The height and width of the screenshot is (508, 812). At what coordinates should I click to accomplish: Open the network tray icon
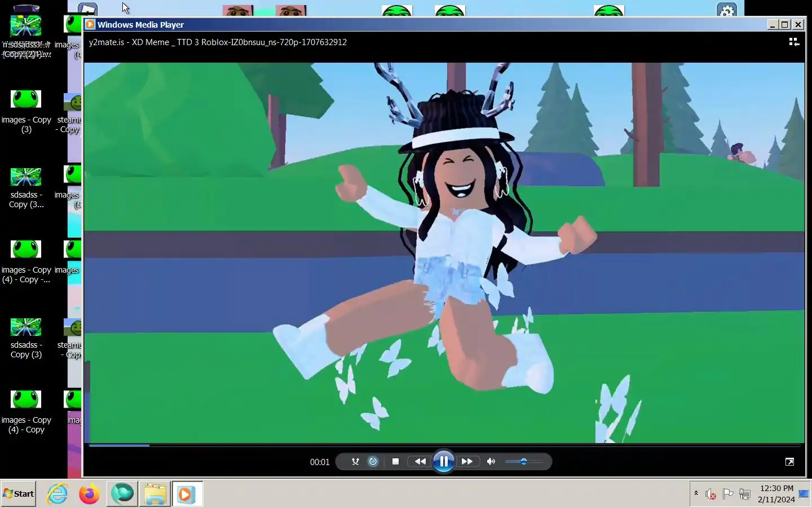(x=745, y=494)
